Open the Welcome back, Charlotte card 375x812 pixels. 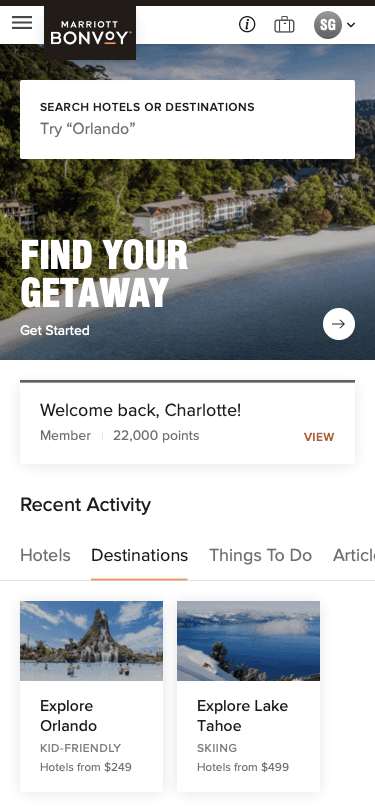tap(188, 423)
